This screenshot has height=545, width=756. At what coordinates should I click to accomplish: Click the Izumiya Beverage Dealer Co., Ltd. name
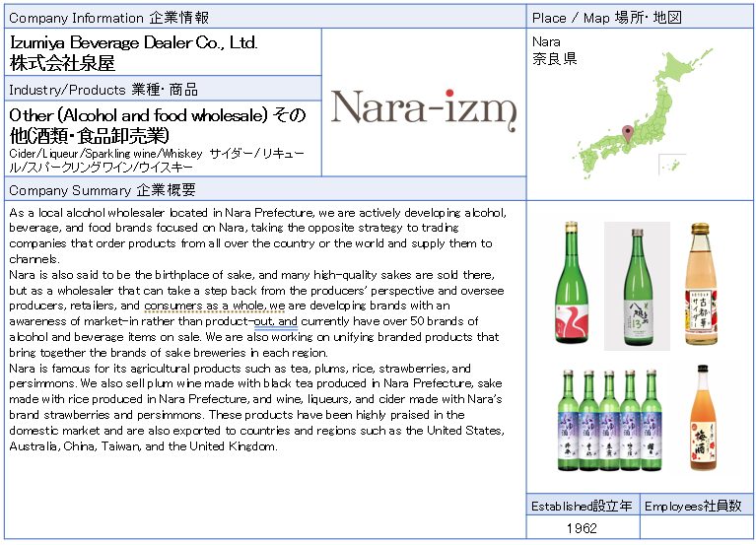[x=133, y=42]
